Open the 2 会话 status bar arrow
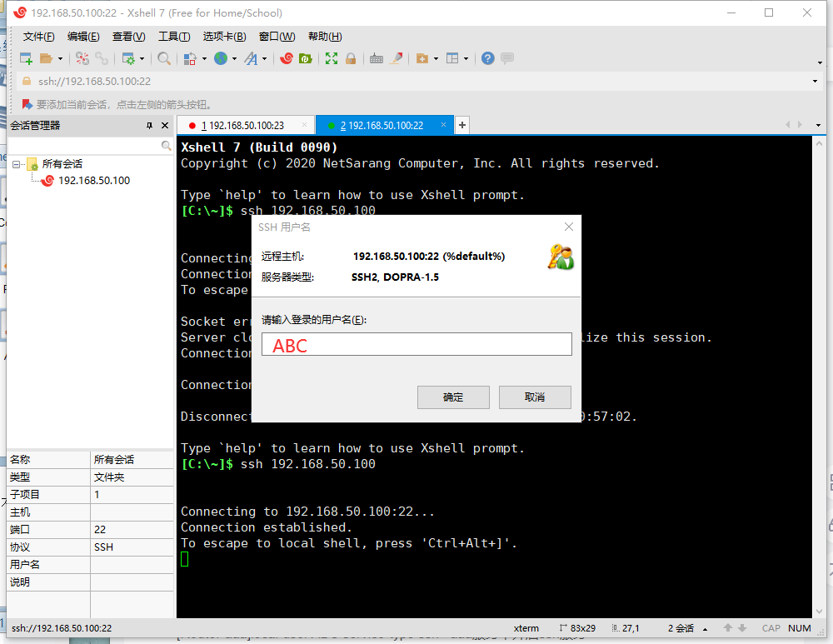Image resolution: width=833 pixels, height=644 pixels. (705, 629)
